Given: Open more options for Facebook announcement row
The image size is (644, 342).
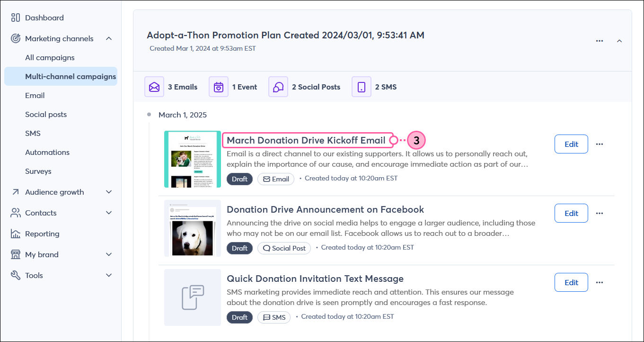Looking at the screenshot, I should click(x=600, y=213).
